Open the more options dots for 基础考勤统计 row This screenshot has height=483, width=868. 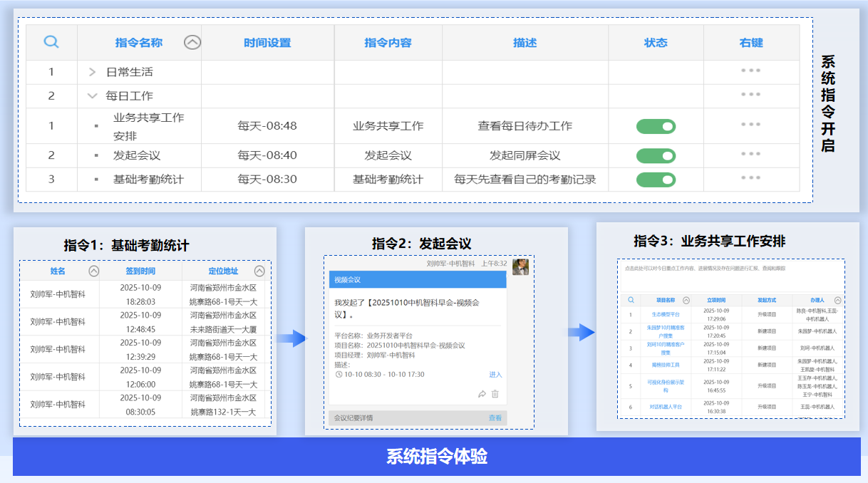pyautogui.click(x=750, y=178)
